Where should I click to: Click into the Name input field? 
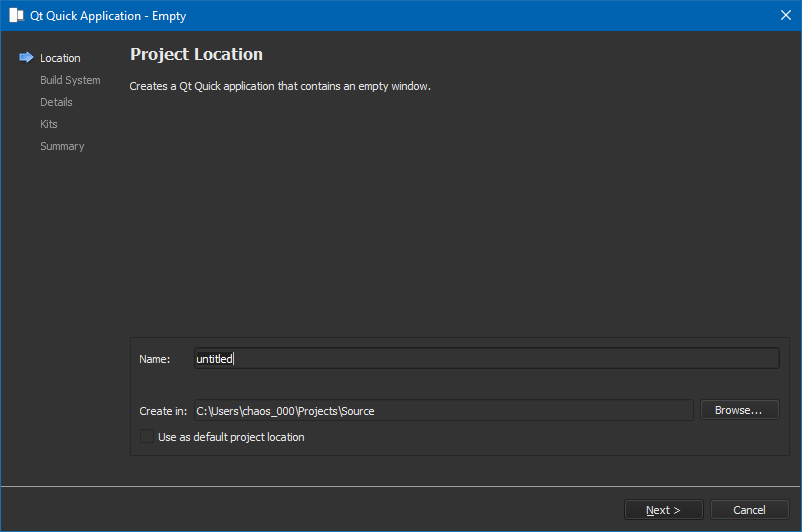tap(486, 358)
